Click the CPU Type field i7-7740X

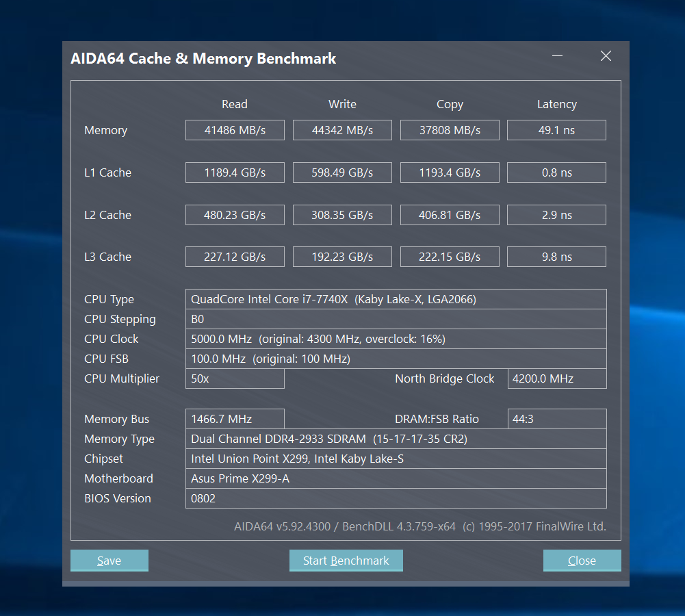point(396,299)
